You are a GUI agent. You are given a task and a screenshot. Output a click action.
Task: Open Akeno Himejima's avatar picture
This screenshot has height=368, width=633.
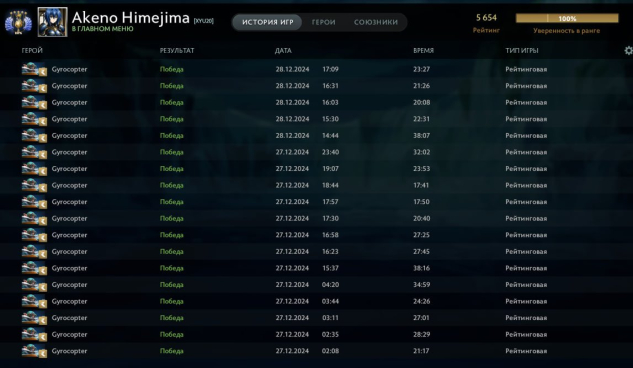[x=52, y=22]
